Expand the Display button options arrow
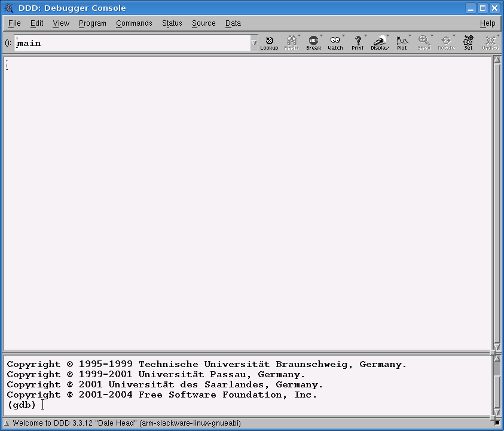Screen dimensions: 504x431 coord(387,36)
